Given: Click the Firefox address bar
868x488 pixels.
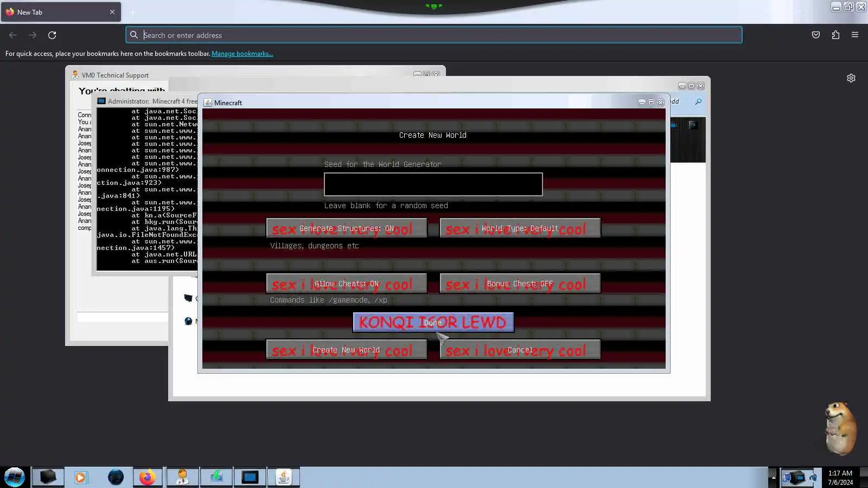Looking at the screenshot, I should click(x=434, y=35).
